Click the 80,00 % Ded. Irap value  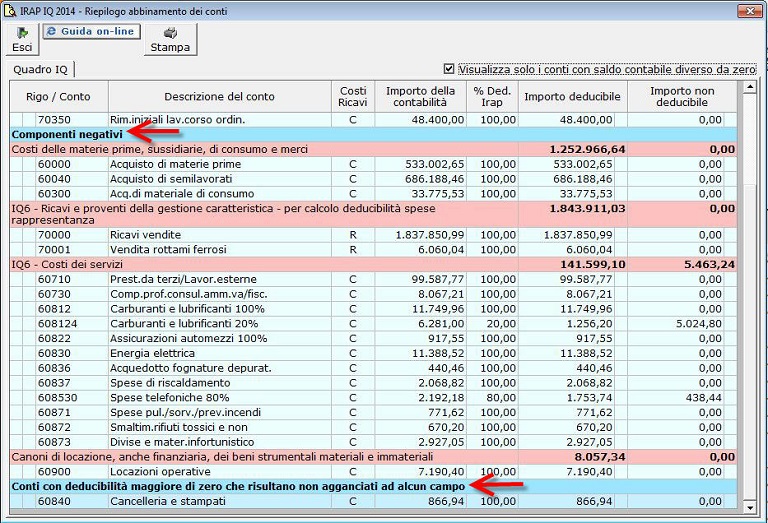(502, 398)
